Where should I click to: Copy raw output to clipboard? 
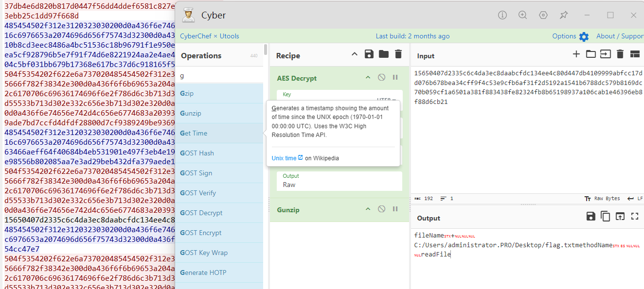[606, 217]
